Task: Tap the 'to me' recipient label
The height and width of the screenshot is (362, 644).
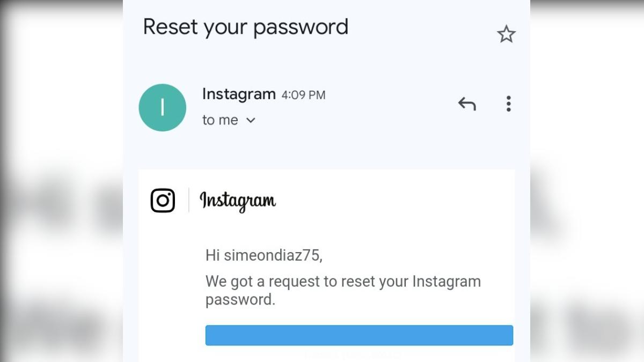Action: click(220, 120)
